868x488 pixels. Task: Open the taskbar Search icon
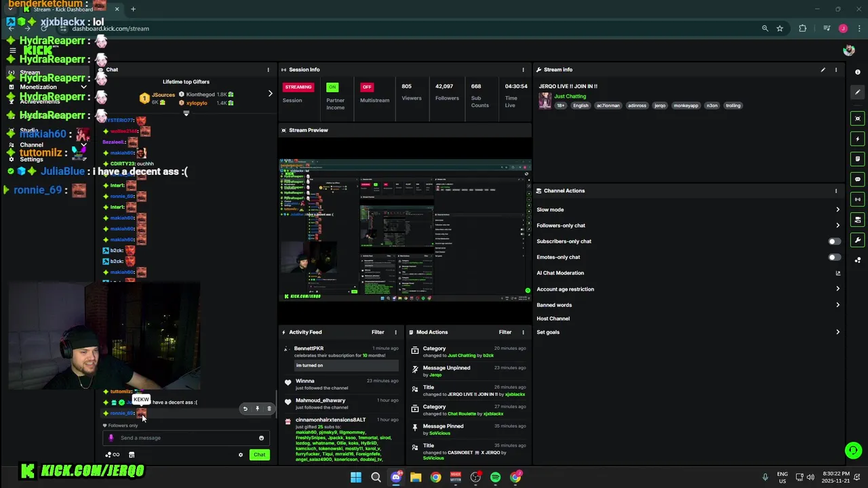tap(376, 477)
